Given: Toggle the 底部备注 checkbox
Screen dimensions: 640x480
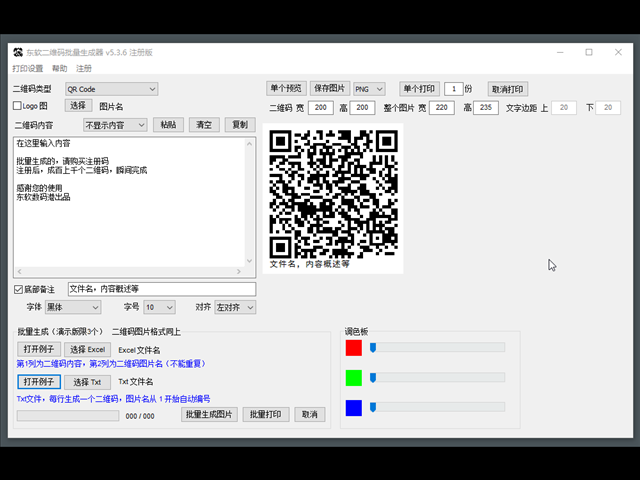Looking at the screenshot, I should click(18, 289).
